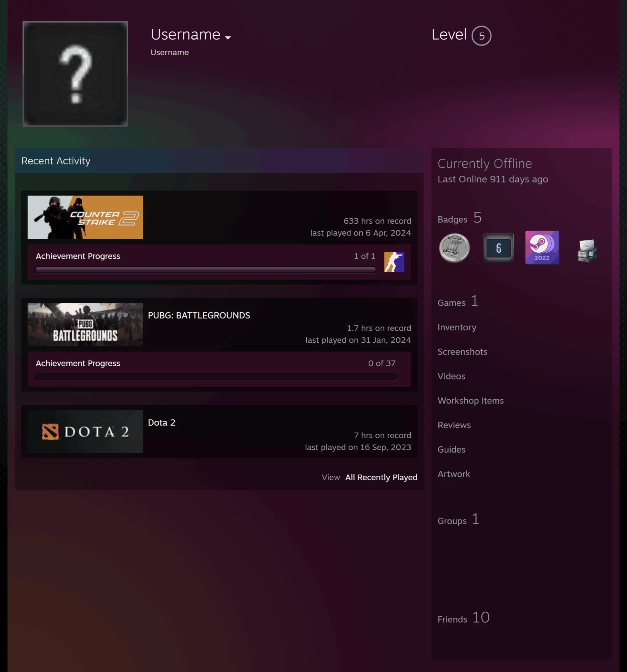The height and width of the screenshot is (672, 627).
Task: Click the Level label text
Action: coord(449,35)
